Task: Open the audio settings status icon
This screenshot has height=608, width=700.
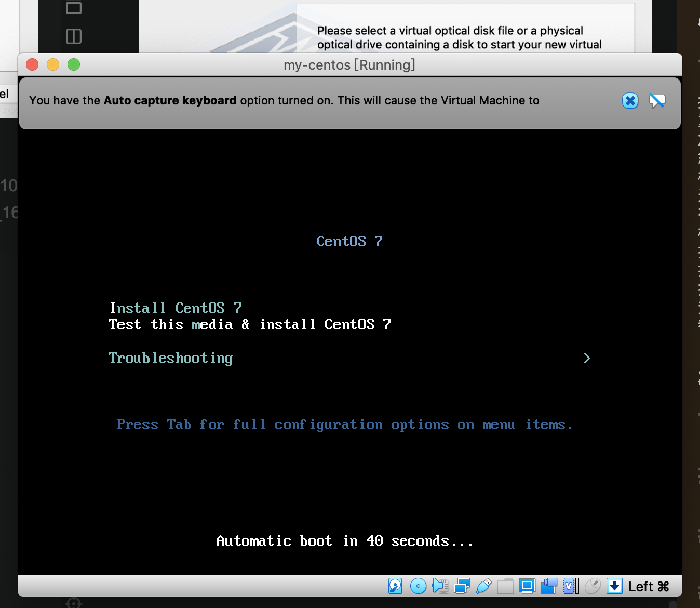Action: coord(440,586)
